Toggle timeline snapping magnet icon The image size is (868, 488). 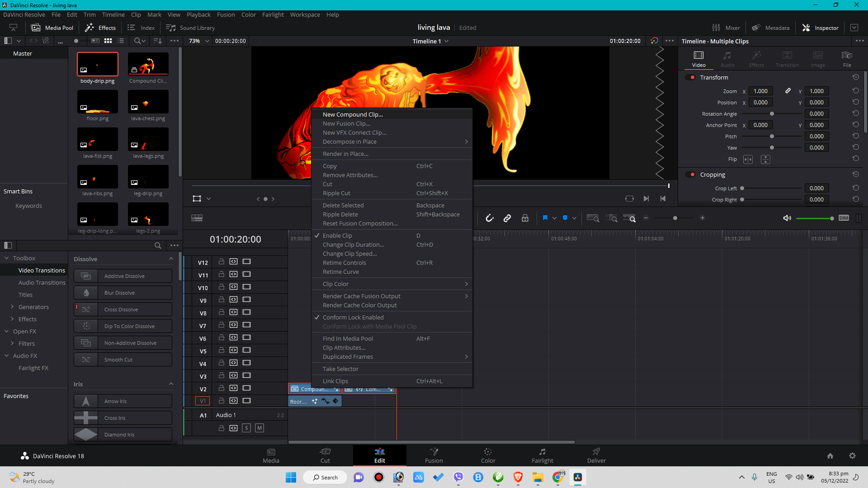point(490,218)
